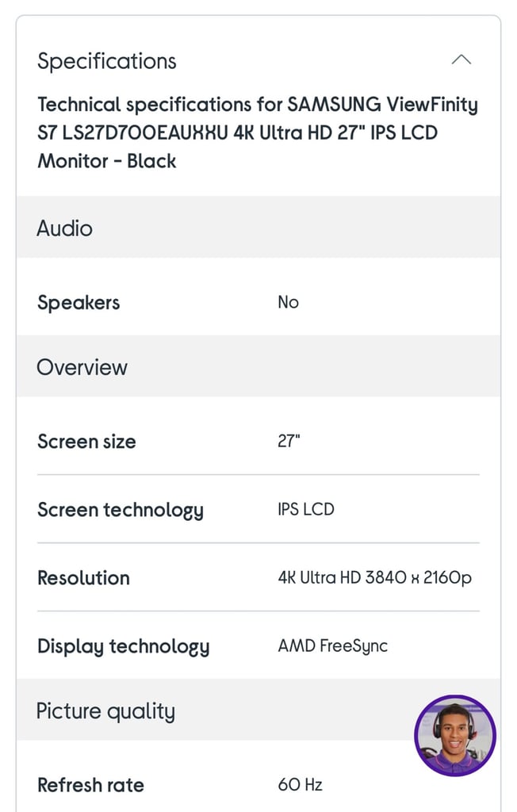Select the Picture quality section header
This screenshot has width=517, height=812.
[x=105, y=711]
